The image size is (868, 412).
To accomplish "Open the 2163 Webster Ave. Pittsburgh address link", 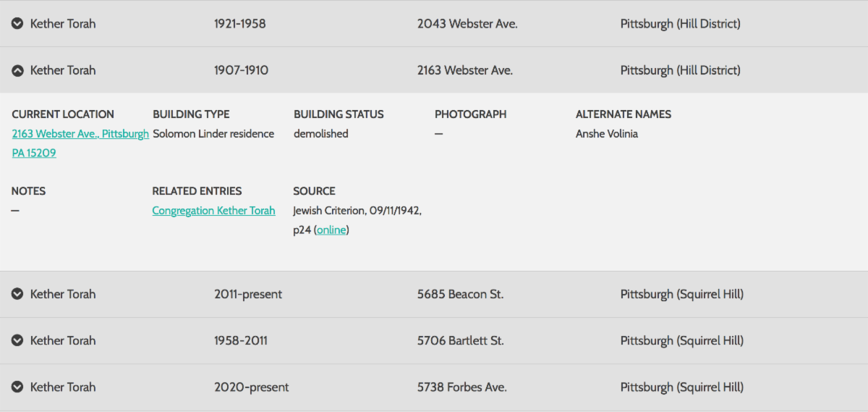I will pos(80,134).
